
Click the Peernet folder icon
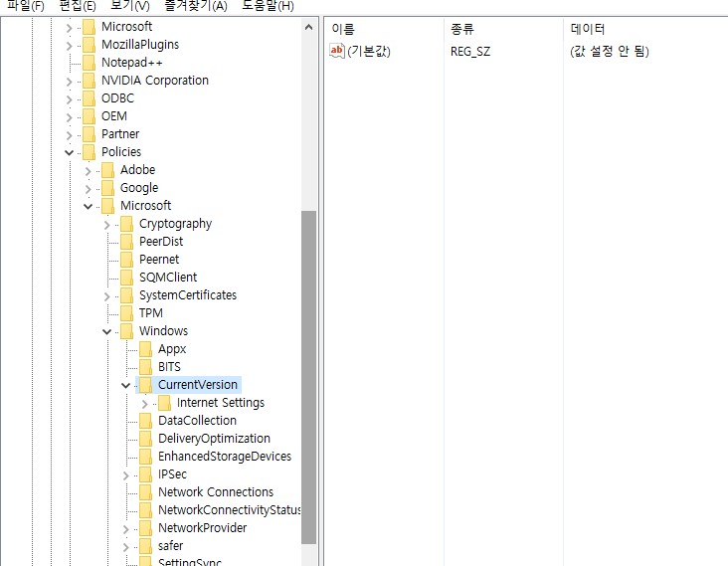(126, 259)
